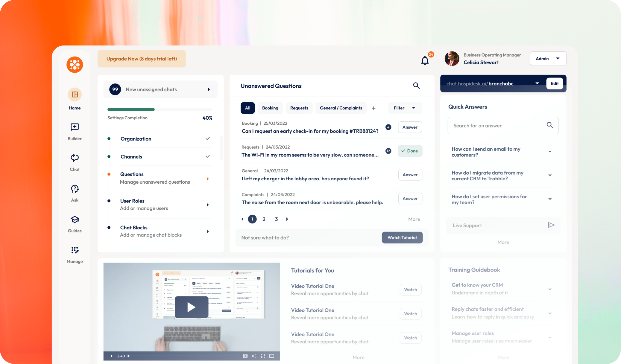This screenshot has width=621, height=364.
Task: Toggle closed captions on video player
Action: point(245,356)
